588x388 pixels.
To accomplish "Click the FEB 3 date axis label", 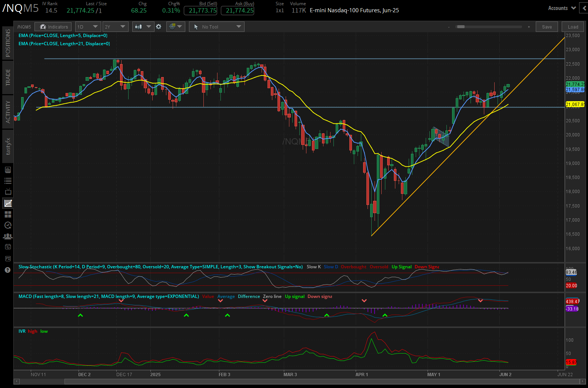I will tap(224, 375).
